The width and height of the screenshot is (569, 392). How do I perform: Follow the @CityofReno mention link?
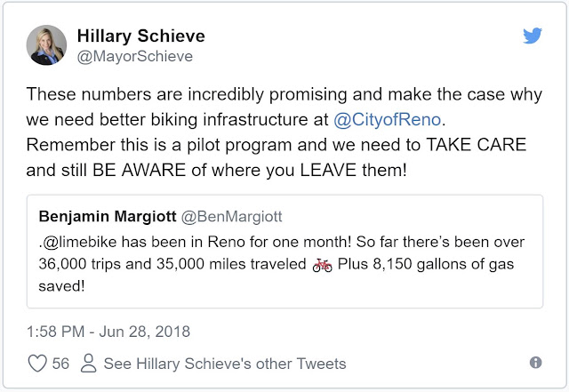coord(388,119)
